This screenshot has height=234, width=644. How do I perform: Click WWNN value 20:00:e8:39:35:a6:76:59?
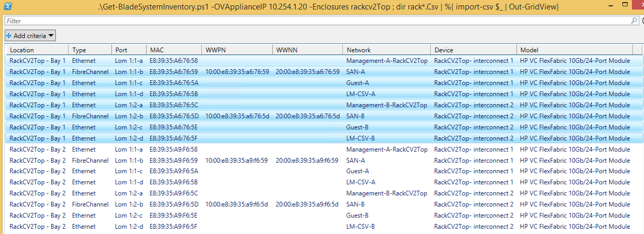307,72
